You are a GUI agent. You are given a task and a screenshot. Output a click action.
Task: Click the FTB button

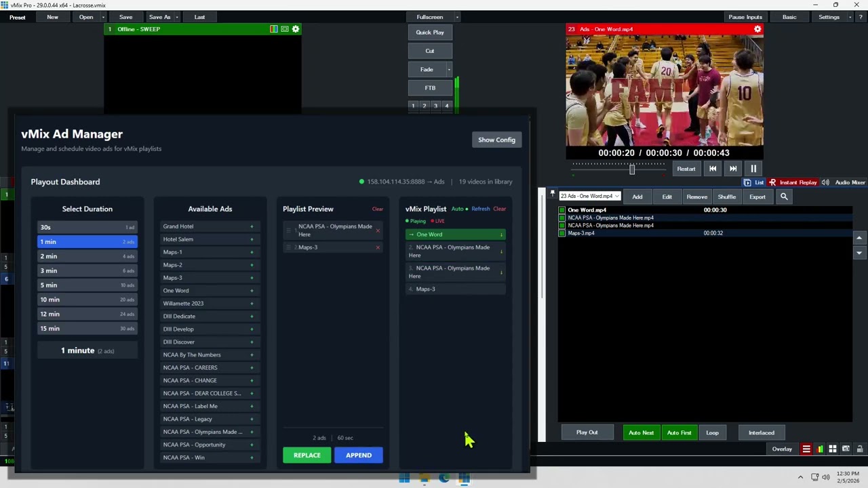430,87
